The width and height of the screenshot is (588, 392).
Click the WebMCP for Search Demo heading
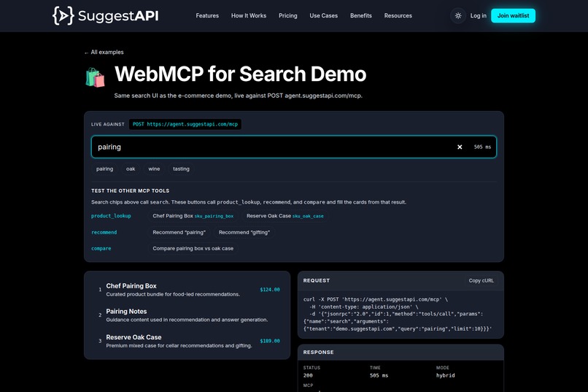(240, 74)
